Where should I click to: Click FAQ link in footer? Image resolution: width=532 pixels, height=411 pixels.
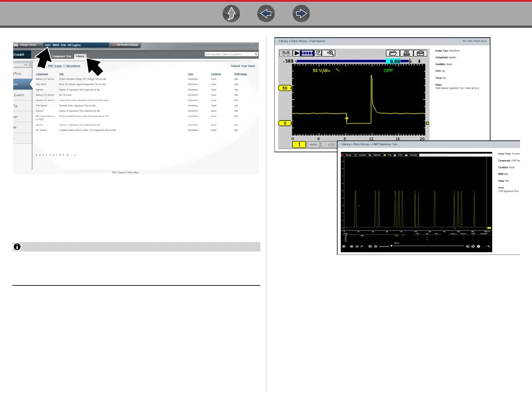pos(114,173)
